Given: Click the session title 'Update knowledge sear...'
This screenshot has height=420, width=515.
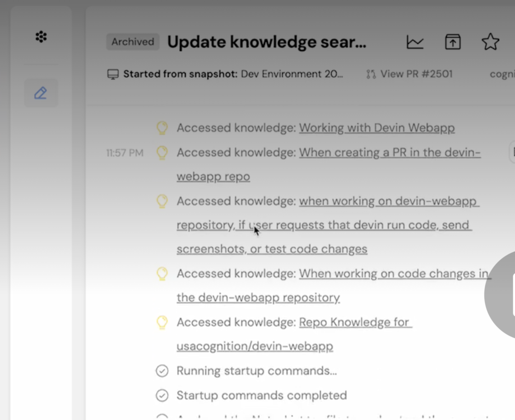Looking at the screenshot, I should pos(267,42).
